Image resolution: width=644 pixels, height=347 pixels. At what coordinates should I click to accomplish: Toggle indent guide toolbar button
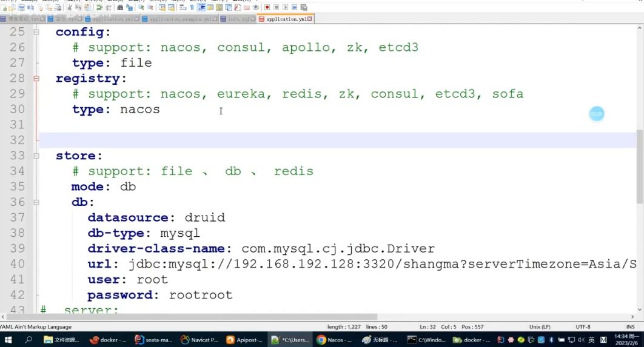[202, 7]
